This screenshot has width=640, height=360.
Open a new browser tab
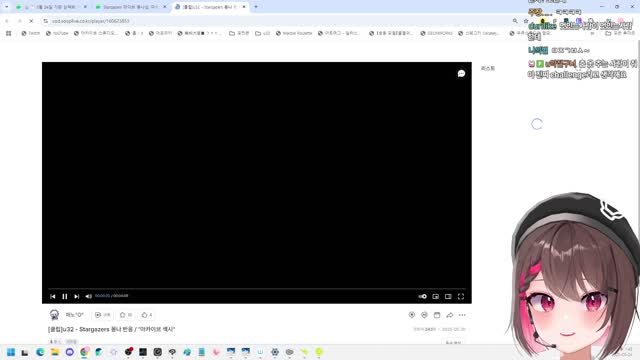pyautogui.click(x=256, y=7)
